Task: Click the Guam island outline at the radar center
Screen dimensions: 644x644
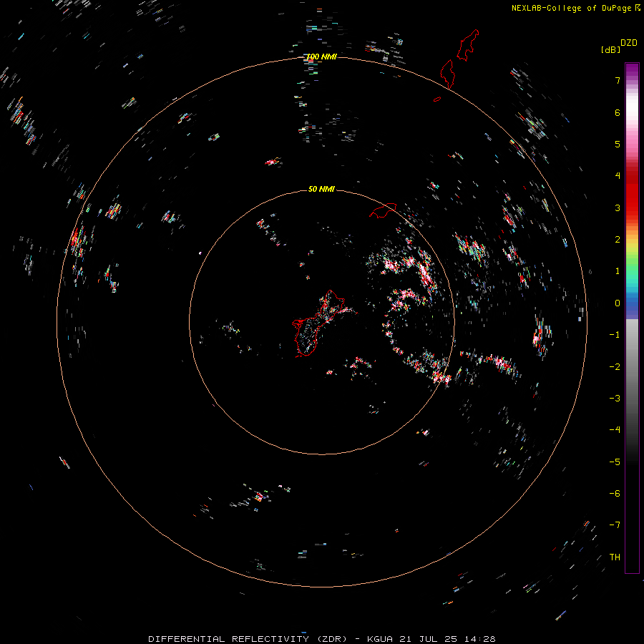Action: [320, 323]
